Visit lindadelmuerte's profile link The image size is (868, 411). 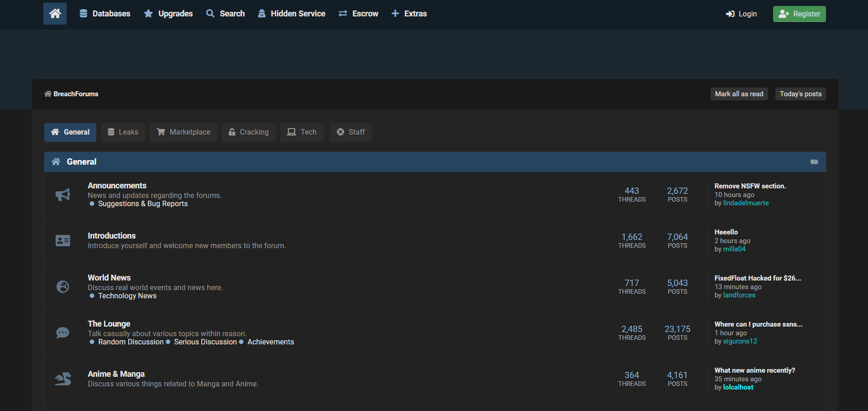tap(746, 203)
